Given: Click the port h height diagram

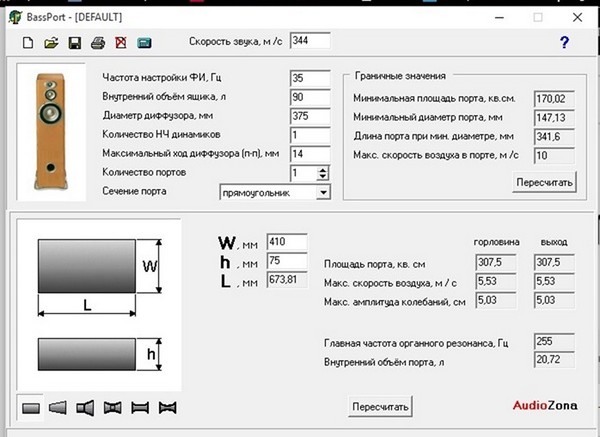Looking at the screenshot, I should click(x=100, y=354).
